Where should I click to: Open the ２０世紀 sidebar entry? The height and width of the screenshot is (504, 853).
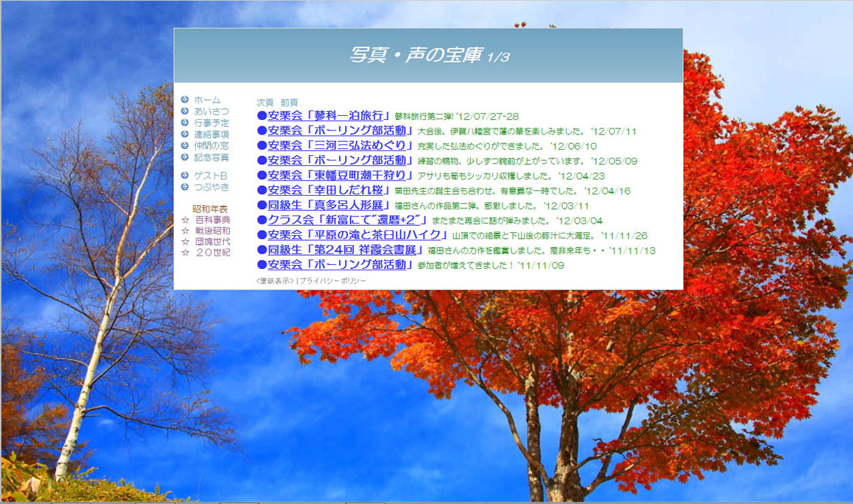click(213, 253)
